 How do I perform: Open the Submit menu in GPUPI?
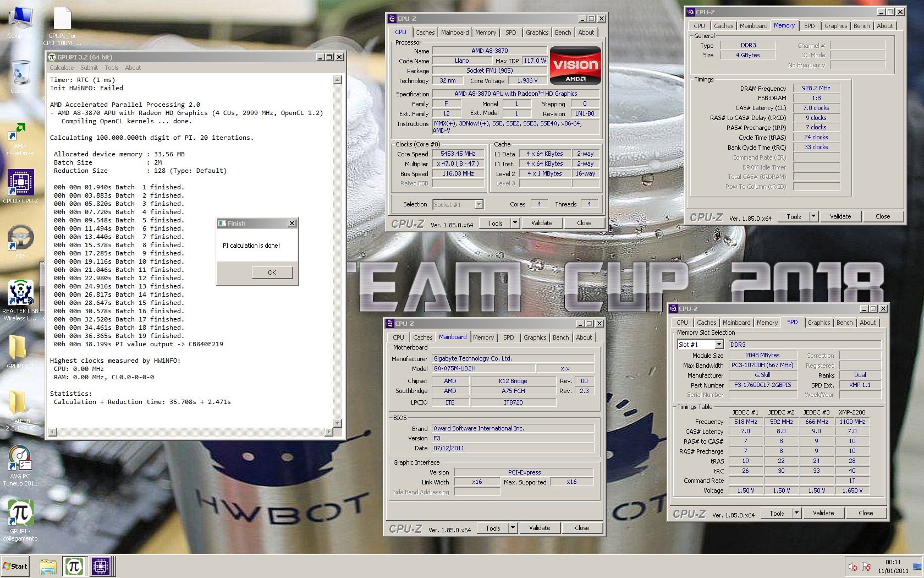click(x=89, y=68)
